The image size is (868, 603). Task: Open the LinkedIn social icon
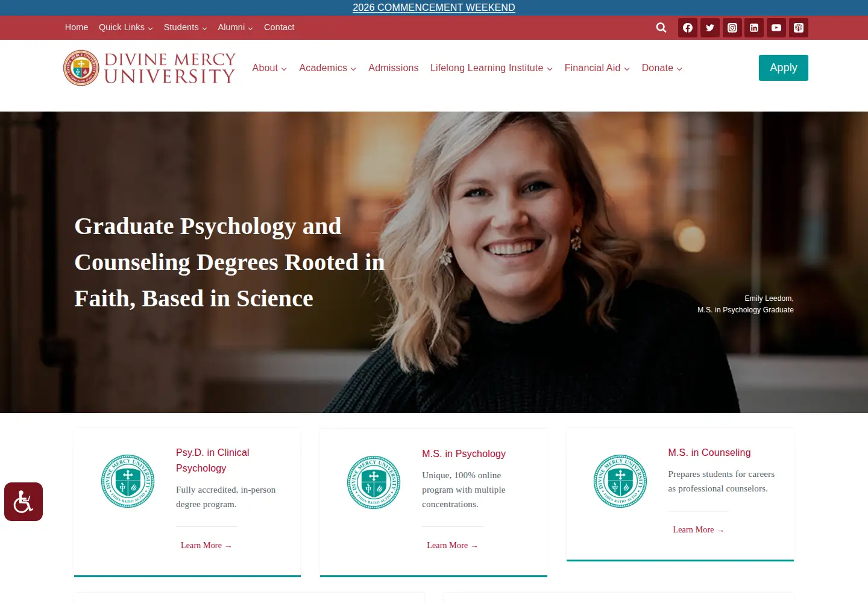pyautogui.click(x=754, y=28)
